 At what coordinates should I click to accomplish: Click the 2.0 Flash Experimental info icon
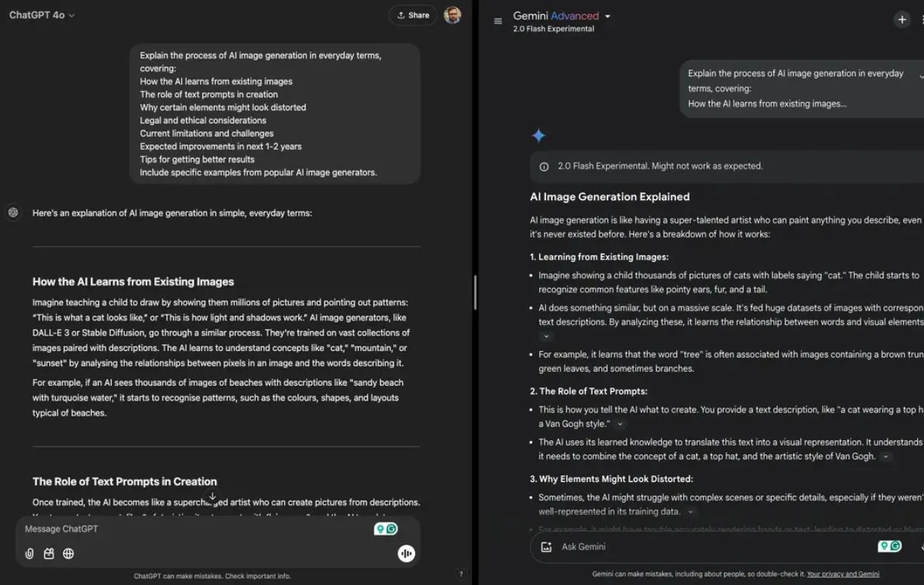click(x=544, y=166)
